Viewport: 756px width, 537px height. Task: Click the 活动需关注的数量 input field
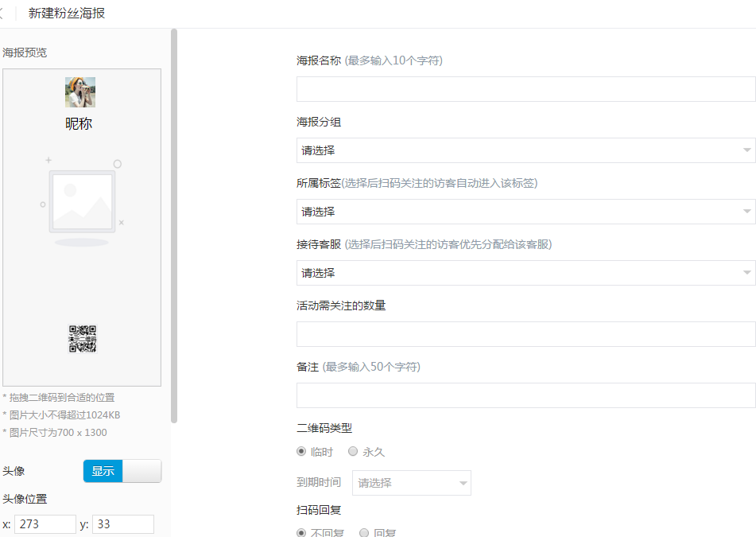coord(525,334)
